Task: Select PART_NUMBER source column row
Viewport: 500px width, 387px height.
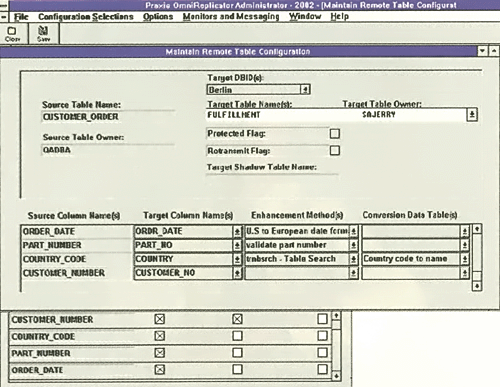Action: [77, 245]
